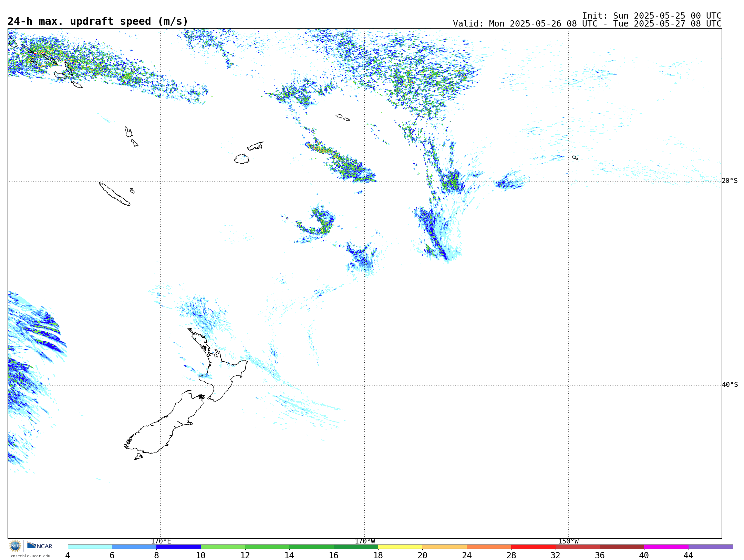Click the colorbar tick label 44
The height and width of the screenshot is (560, 744).
point(688,555)
